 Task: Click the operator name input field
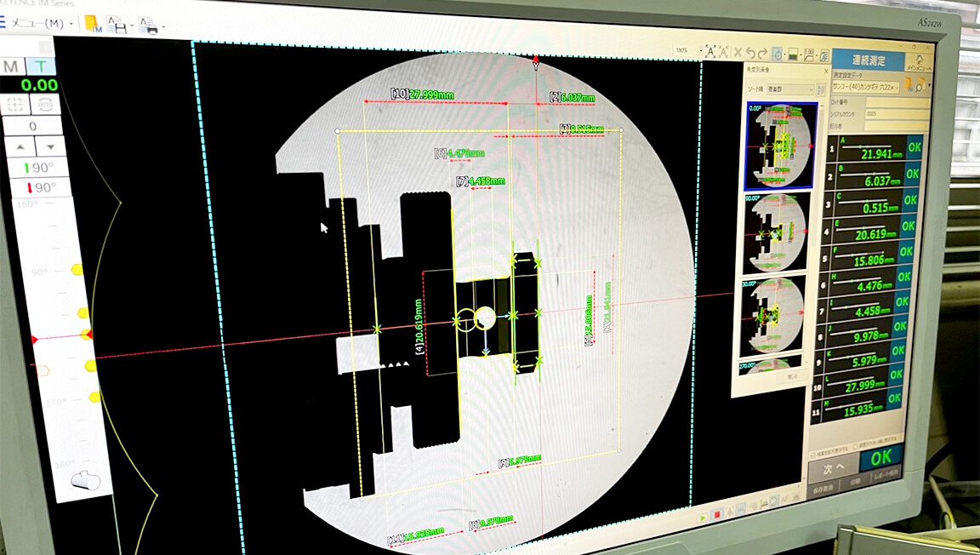click(896, 128)
